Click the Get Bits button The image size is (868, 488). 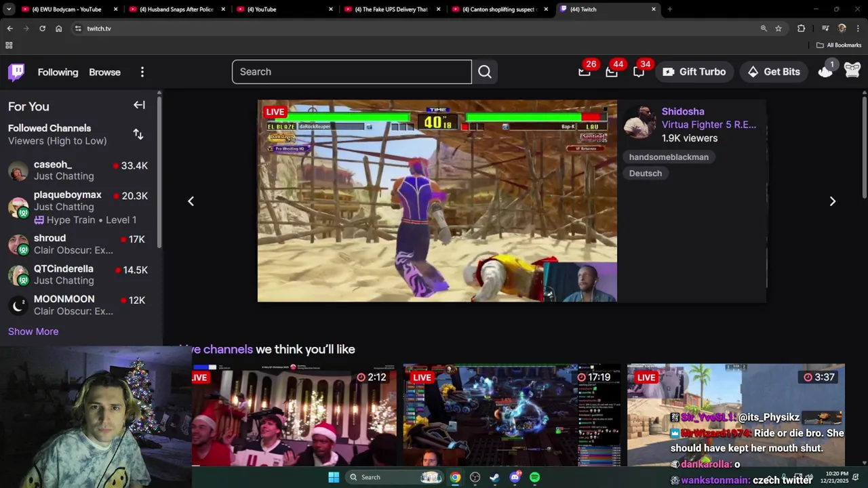[774, 72]
